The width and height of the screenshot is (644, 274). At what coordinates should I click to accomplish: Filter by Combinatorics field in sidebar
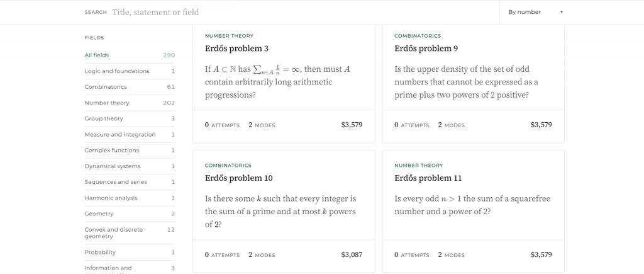tap(130, 87)
